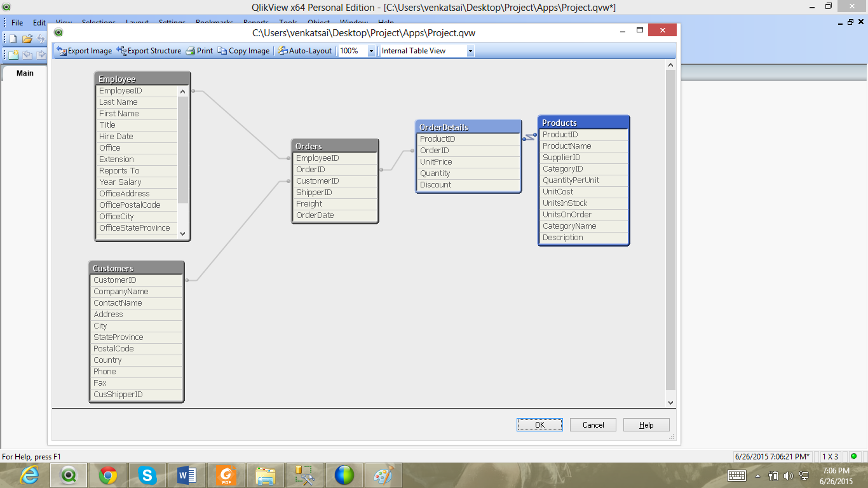Click the Hire Date field
Image resolution: width=868 pixels, height=488 pixels.
coord(137,137)
